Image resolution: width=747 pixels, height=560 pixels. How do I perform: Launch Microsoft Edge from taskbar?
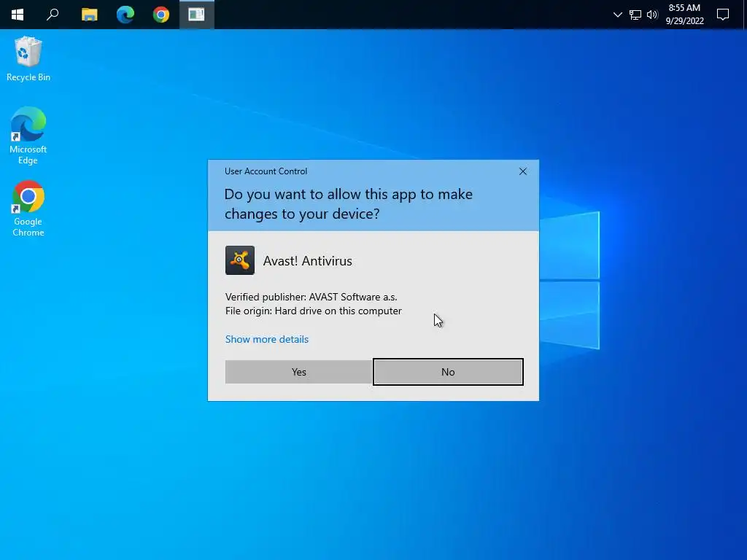(125, 15)
